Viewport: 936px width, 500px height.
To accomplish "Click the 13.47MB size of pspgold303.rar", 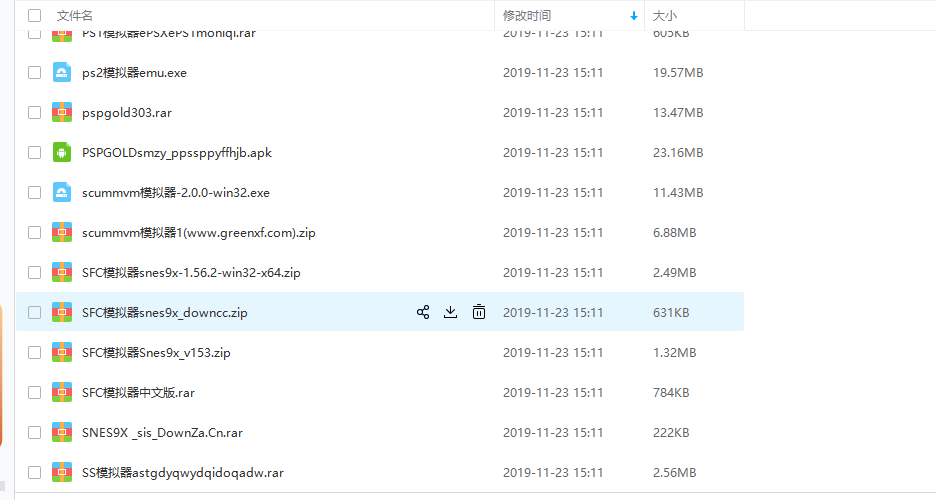I will (678, 113).
